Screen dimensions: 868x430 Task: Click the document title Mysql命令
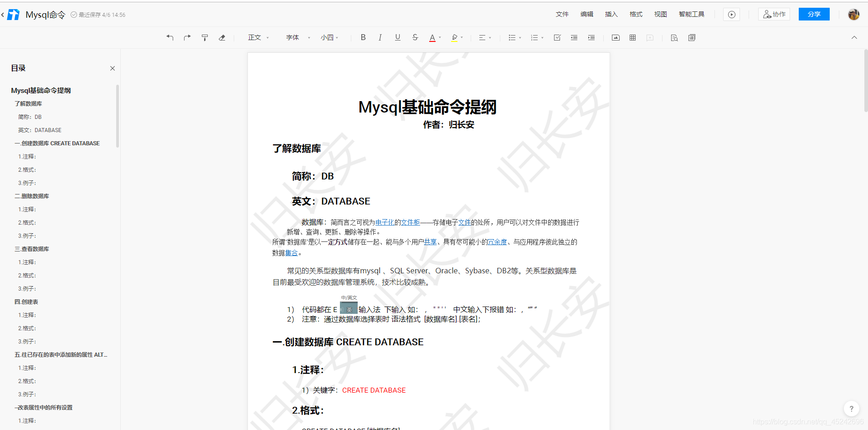tap(46, 15)
